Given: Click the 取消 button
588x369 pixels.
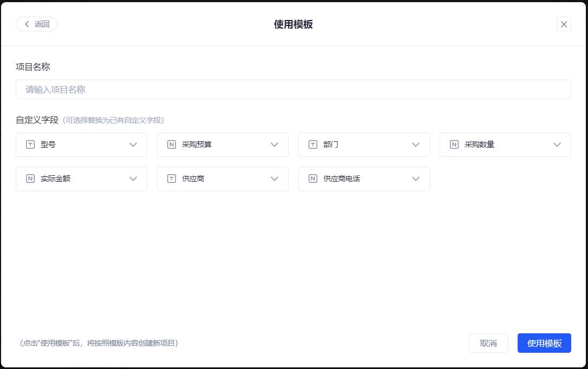Looking at the screenshot, I should [x=488, y=342].
